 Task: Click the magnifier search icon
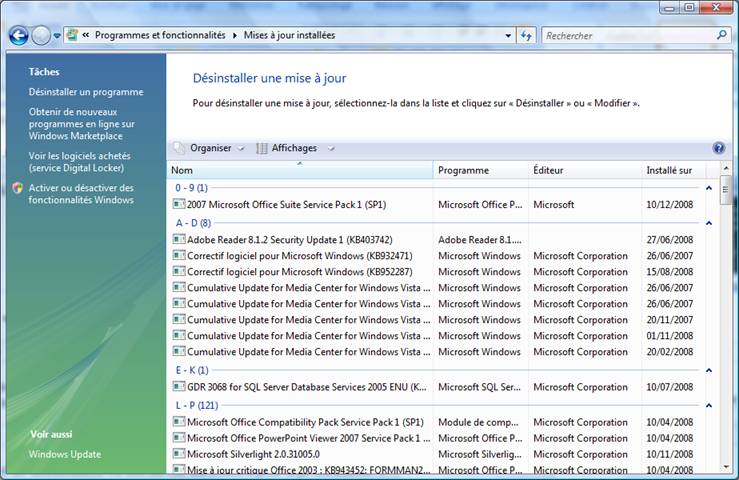(x=721, y=35)
